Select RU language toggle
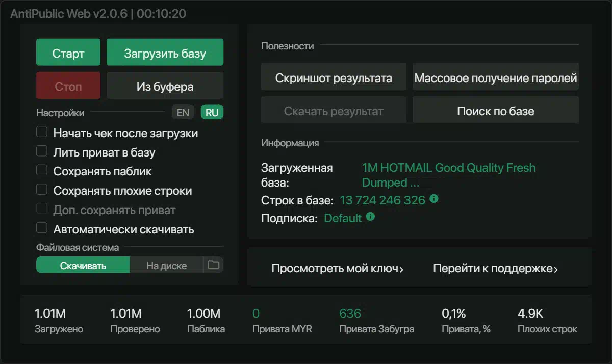This screenshot has height=364, width=612. 212,113
